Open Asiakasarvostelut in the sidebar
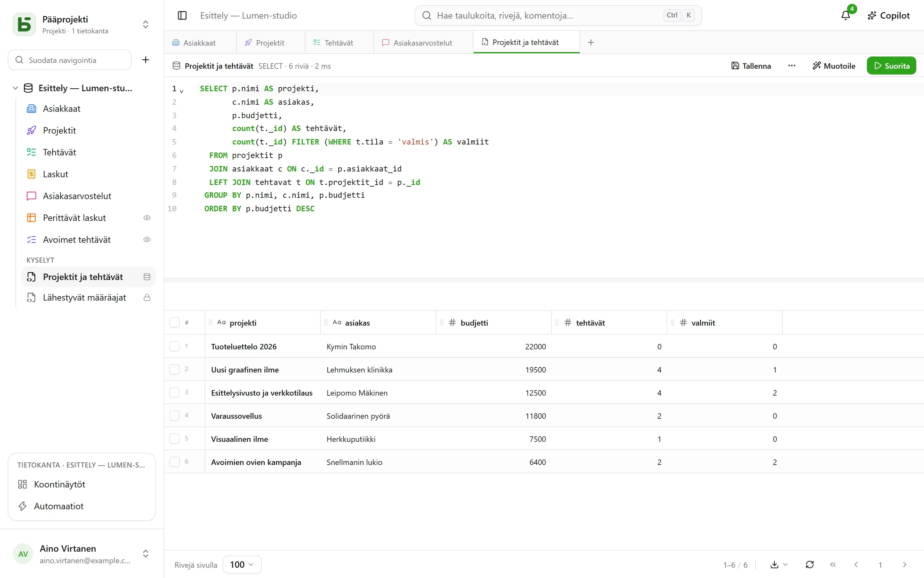924x578 pixels. pos(89,196)
